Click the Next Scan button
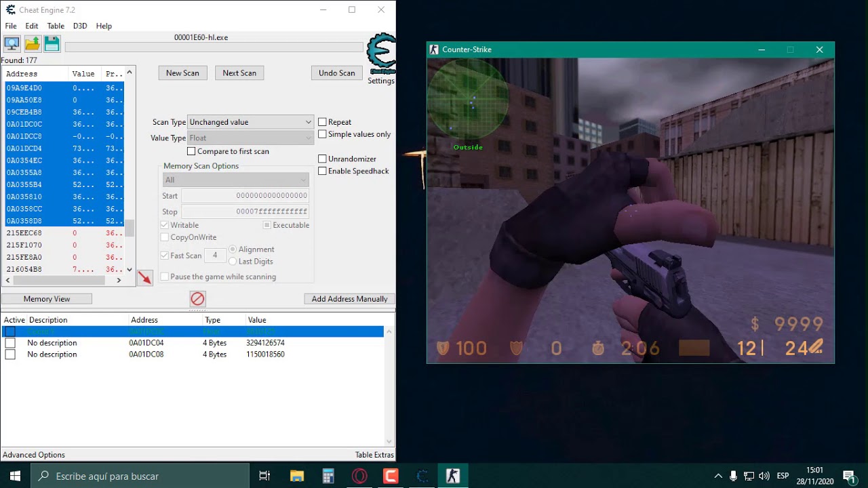Image resolution: width=868 pixels, height=488 pixels. point(239,73)
